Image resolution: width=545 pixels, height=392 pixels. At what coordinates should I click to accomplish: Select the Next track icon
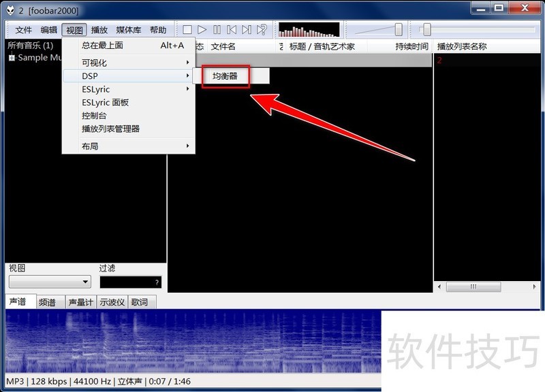click(245, 29)
